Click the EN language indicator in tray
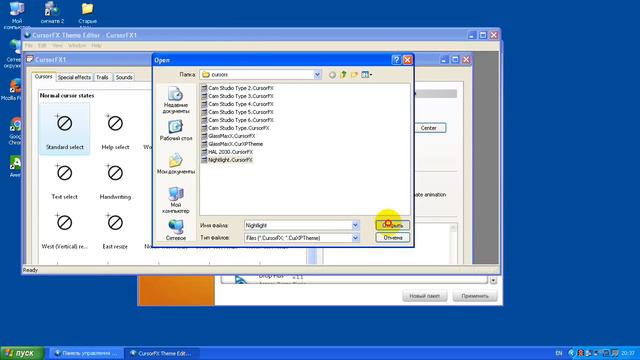This screenshot has width=640, height=360. pyautogui.click(x=558, y=353)
